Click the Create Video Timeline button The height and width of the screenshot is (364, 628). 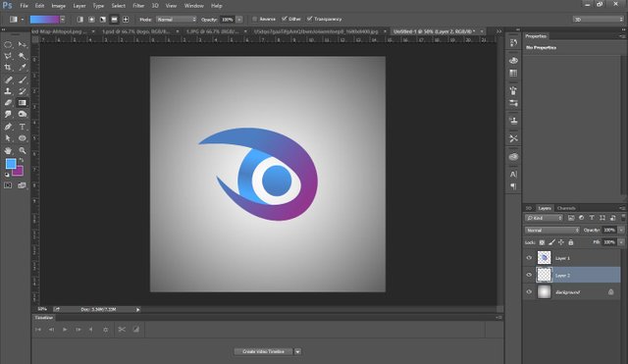(264, 351)
